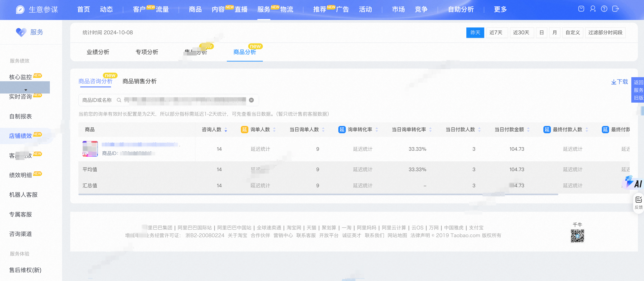Open 竞争 in top navigation
Viewport: 644px width, 281px height.
(x=421, y=9)
